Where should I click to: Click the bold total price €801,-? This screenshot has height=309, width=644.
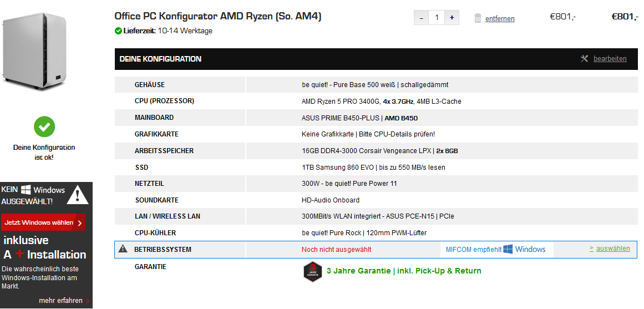[x=625, y=17]
